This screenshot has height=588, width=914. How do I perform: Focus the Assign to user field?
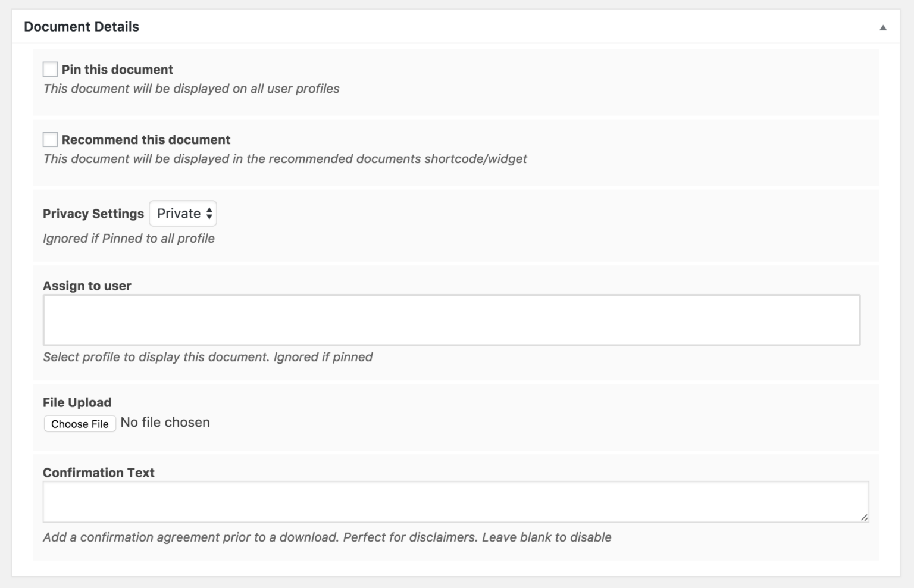coord(451,320)
